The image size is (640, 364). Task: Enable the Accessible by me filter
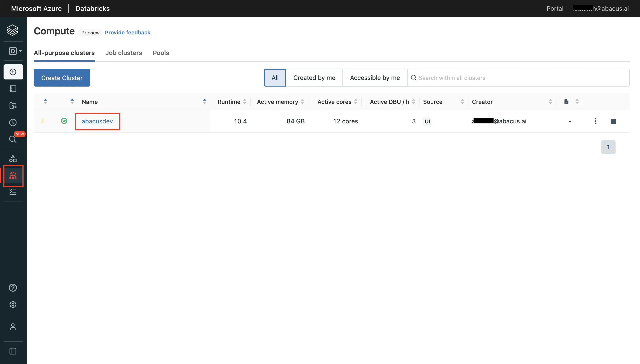tap(374, 77)
